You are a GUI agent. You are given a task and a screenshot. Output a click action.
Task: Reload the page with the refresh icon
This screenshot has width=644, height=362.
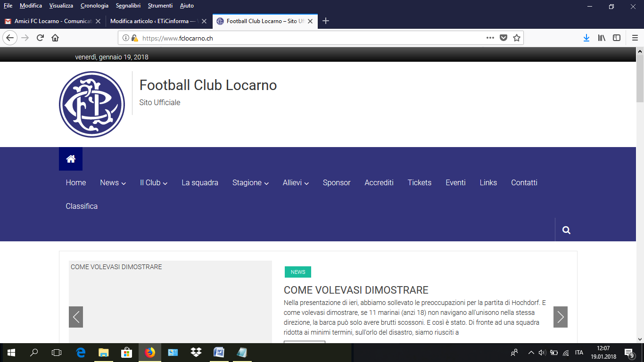41,38
